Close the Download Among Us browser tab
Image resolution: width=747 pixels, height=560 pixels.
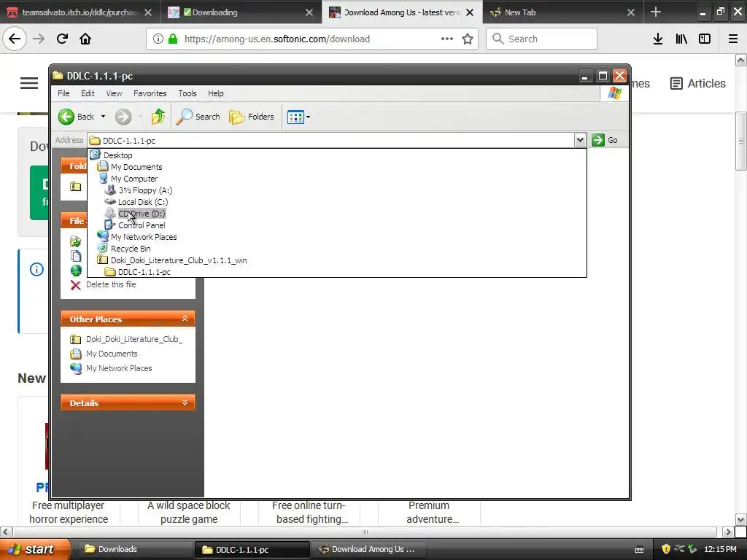coord(470,12)
